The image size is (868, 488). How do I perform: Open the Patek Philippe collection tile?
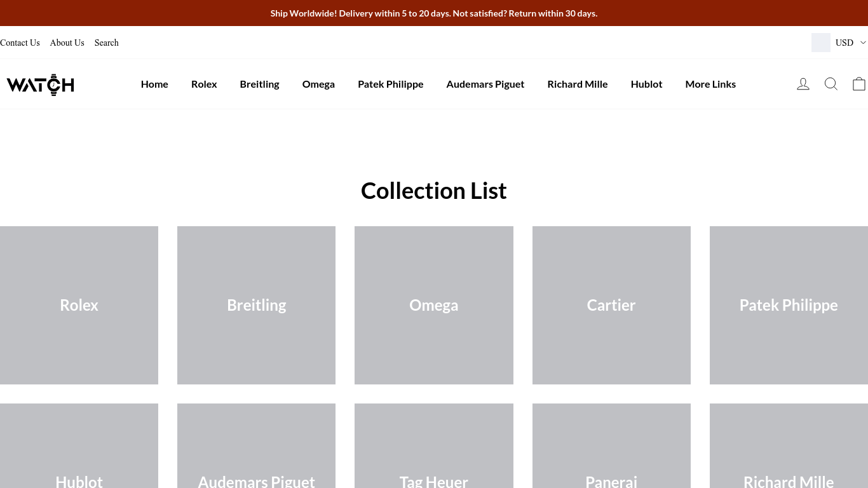click(789, 305)
